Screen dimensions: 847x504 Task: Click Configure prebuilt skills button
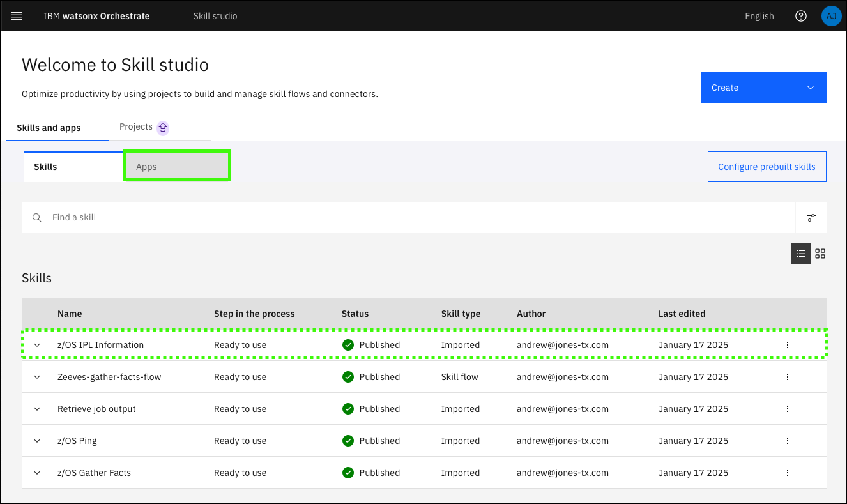tap(767, 167)
